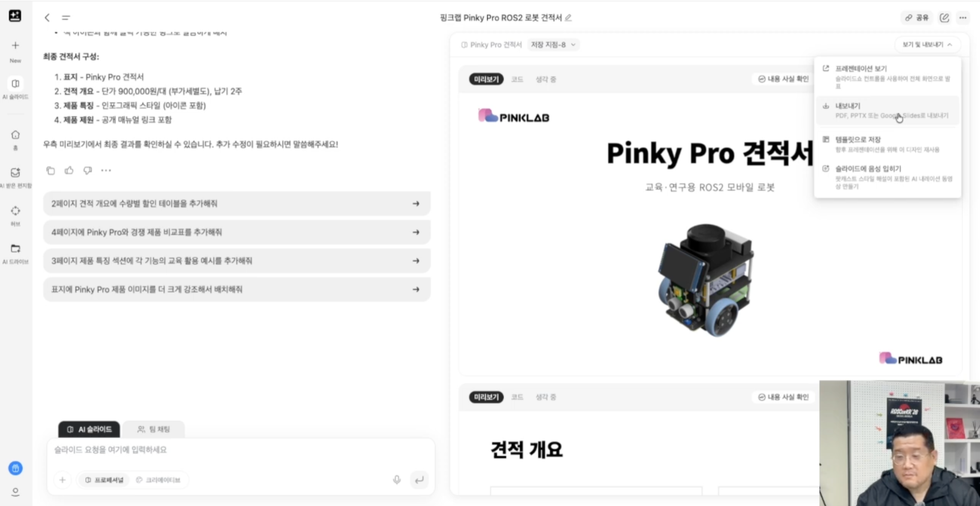Expand the 저장 지점-8 dropdown
This screenshot has height=506, width=980.
click(x=553, y=45)
